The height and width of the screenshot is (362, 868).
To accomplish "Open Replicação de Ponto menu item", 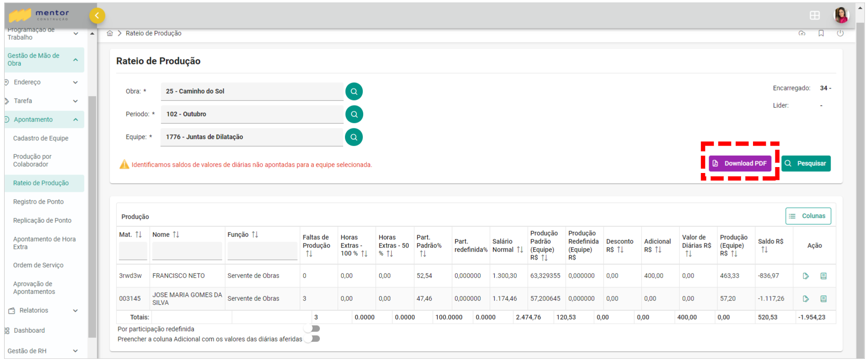I will tap(42, 220).
